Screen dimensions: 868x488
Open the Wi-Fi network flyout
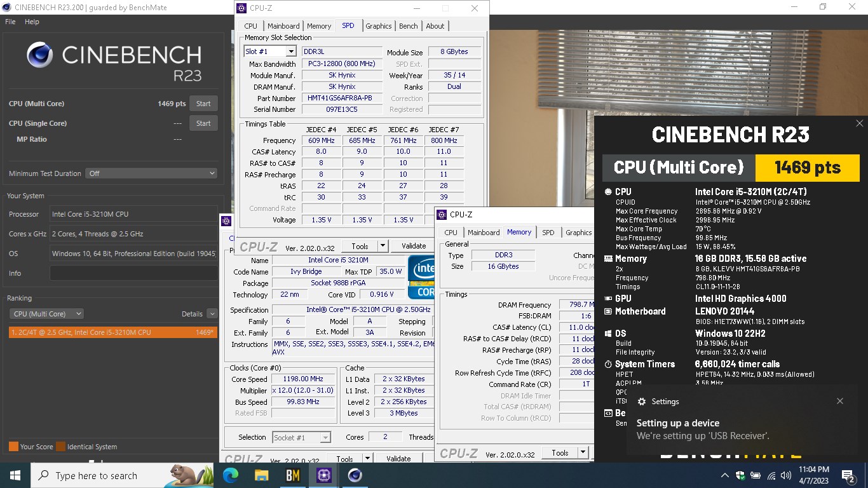coord(771,475)
